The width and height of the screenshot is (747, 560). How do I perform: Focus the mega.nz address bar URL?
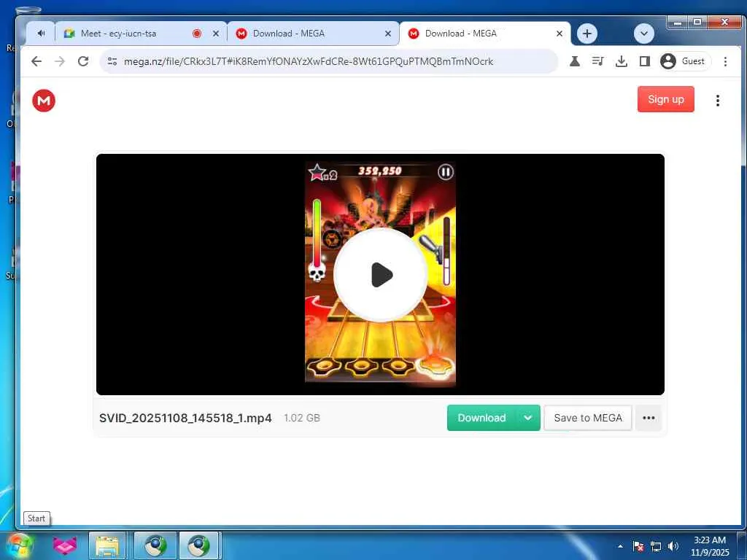tap(309, 61)
